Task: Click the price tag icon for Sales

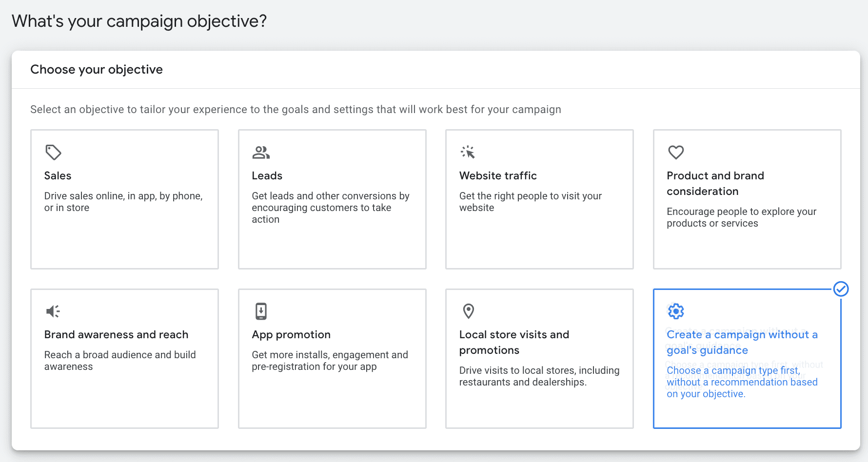Action: click(x=53, y=153)
